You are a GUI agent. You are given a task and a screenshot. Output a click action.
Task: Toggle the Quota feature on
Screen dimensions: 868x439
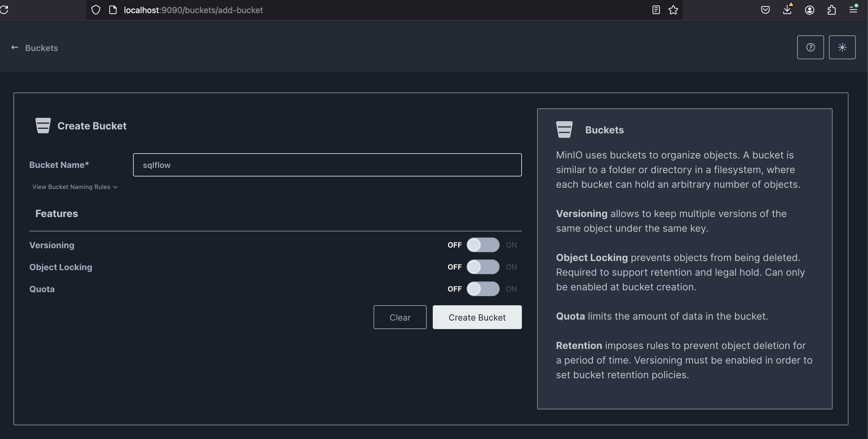483,289
